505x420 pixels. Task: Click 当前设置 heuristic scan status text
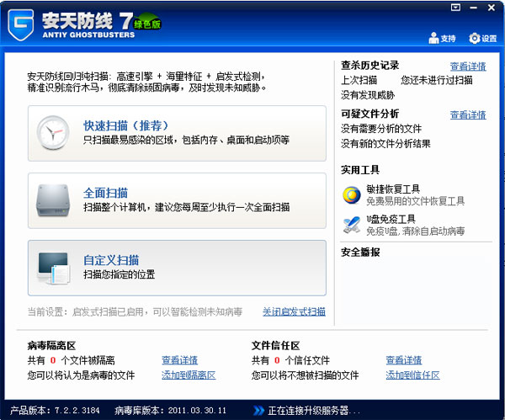tap(135, 311)
